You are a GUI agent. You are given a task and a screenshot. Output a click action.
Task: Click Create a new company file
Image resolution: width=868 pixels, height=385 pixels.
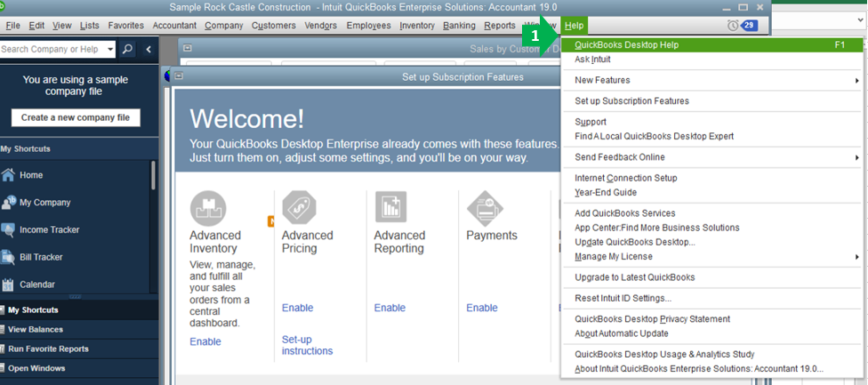76,117
